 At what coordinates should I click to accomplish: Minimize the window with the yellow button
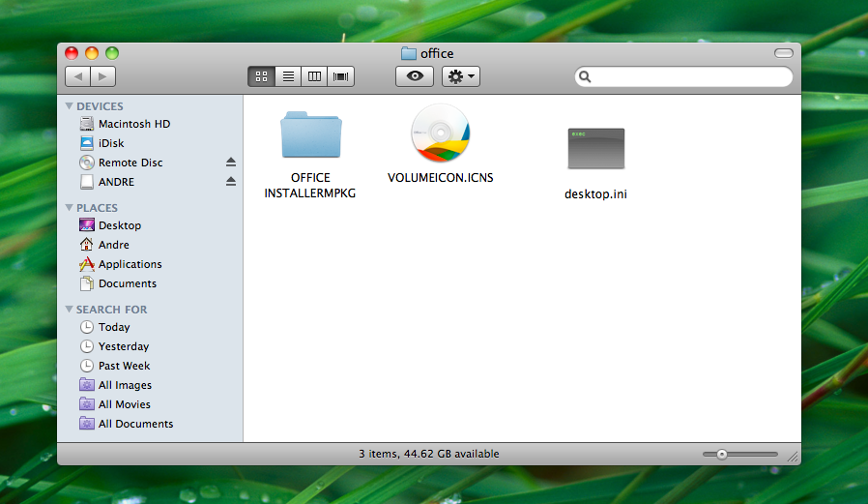point(92,53)
